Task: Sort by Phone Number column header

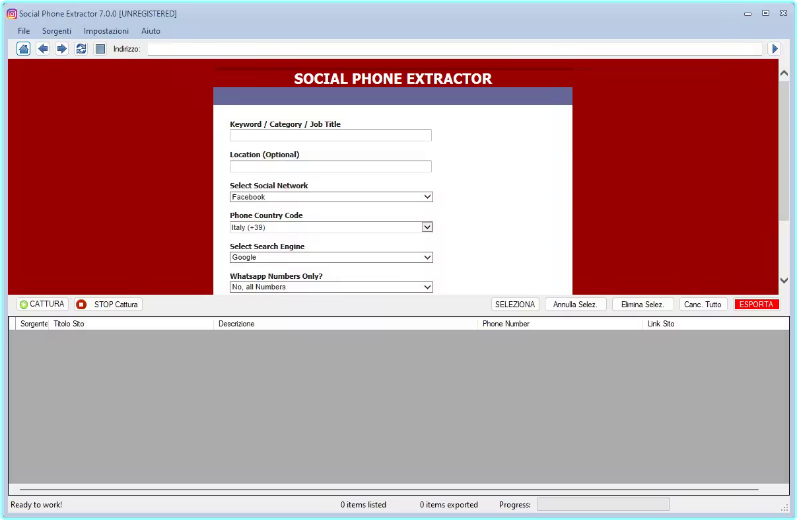Action: 560,323
